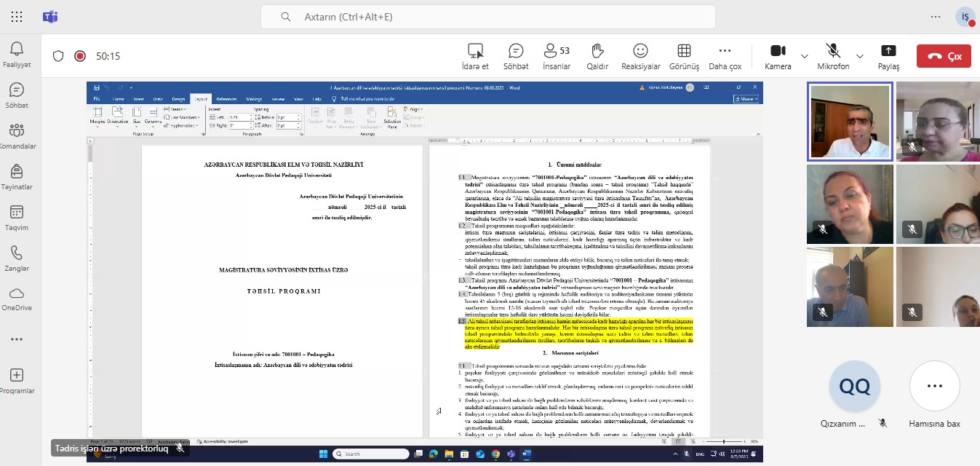
Task: Switch to the References ribbon tab
Action: tap(227, 100)
